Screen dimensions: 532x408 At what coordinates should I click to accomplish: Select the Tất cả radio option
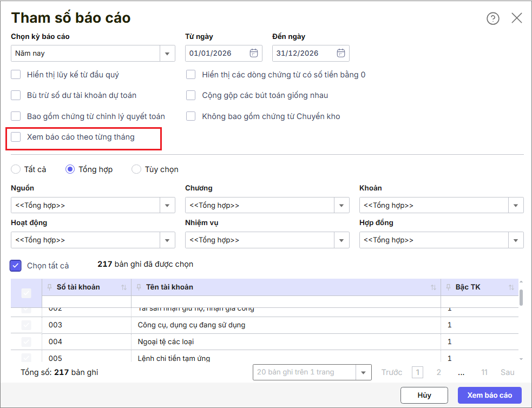16,169
